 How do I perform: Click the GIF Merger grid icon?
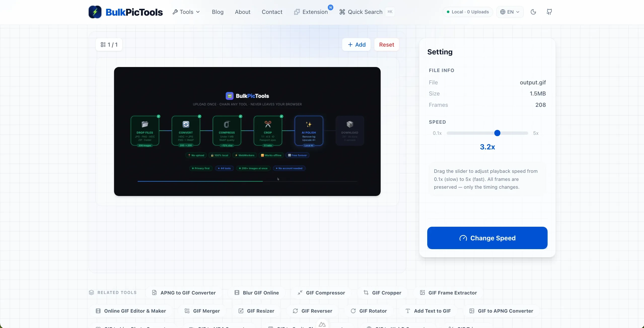pyautogui.click(x=187, y=311)
